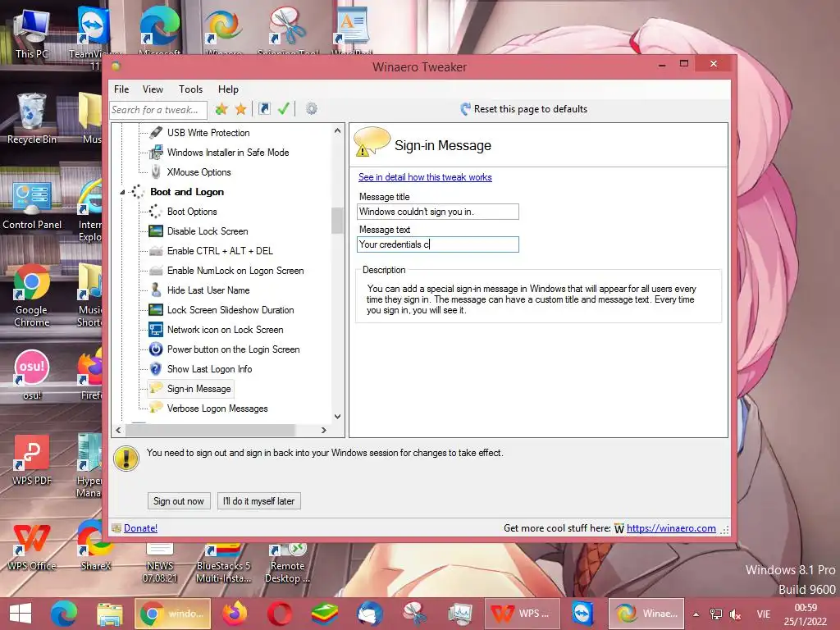
Task: Open Firefox from taskbar
Action: [235, 614]
